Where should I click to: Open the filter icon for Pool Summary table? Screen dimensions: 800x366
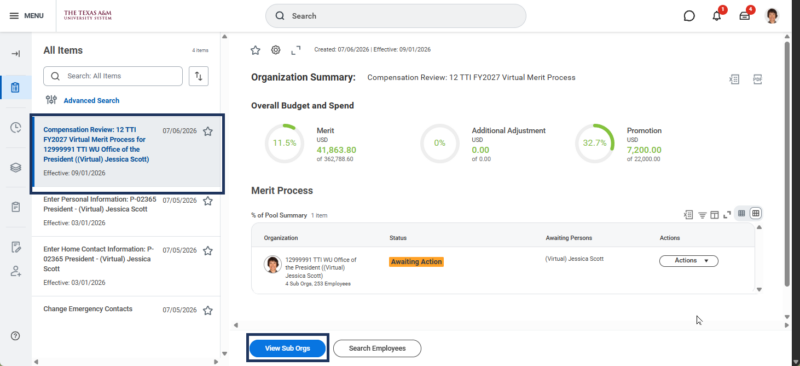[x=702, y=215]
